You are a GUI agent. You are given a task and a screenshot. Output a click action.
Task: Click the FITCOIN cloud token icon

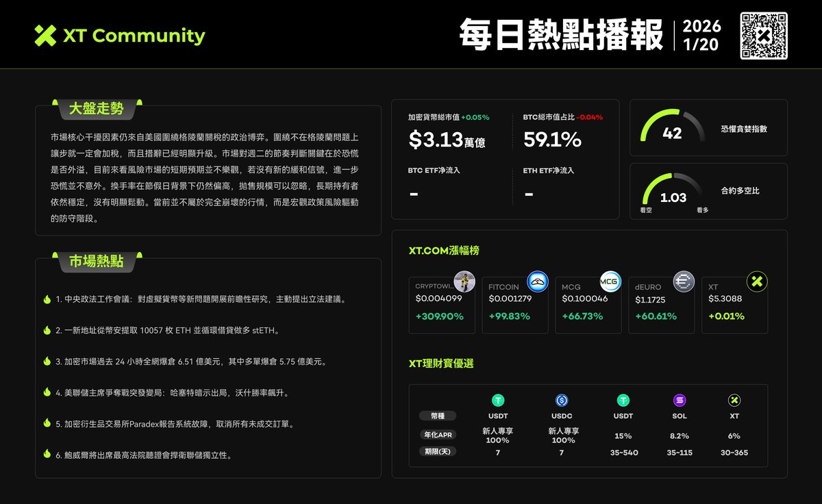tap(536, 281)
